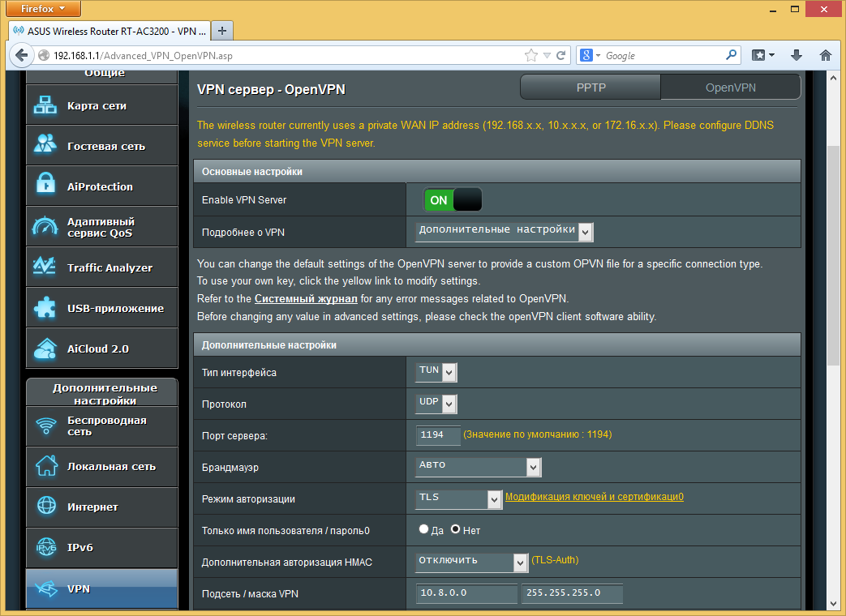Image resolution: width=846 pixels, height=616 pixels.
Task: Open Модификация ключей и сертификаци0 link
Action: pos(594,496)
